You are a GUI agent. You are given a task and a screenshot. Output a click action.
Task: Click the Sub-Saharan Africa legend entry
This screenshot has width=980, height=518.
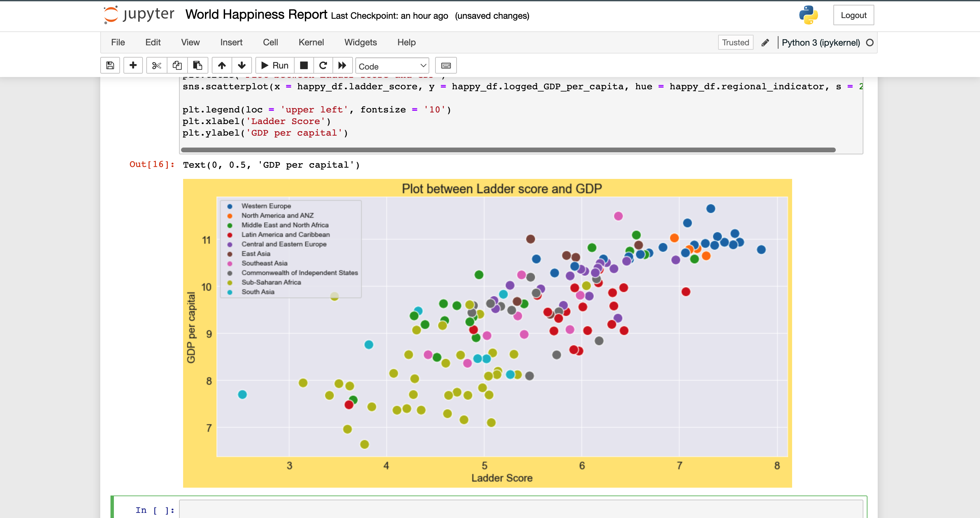pyautogui.click(x=271, y=282)
